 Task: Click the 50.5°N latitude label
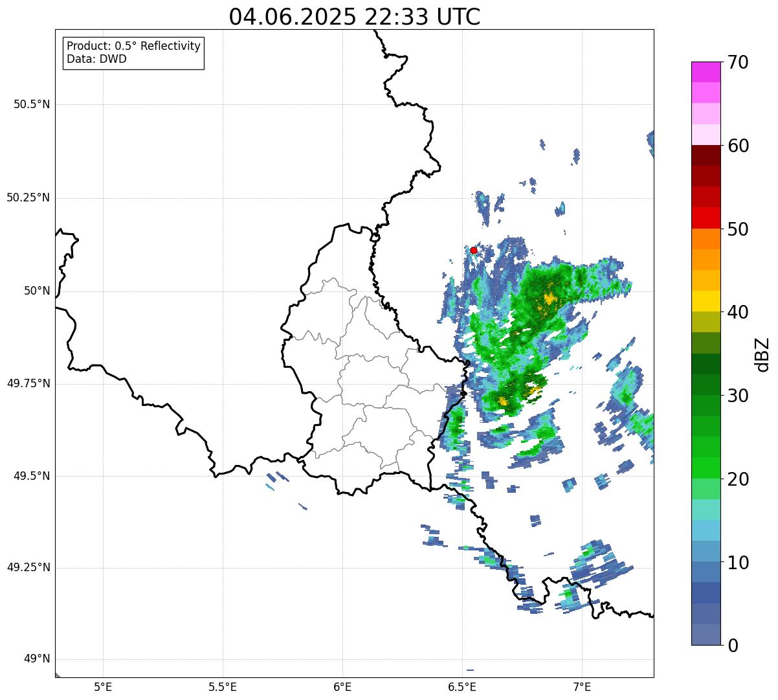(32, 104)
